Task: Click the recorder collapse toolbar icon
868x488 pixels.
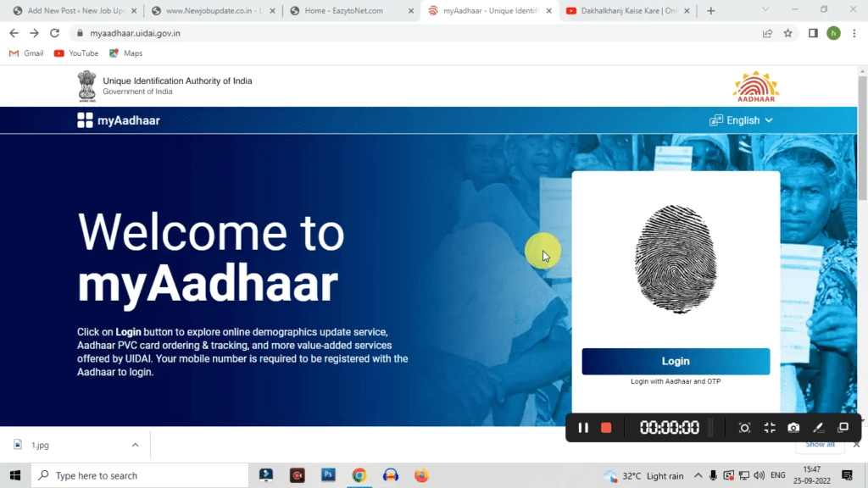Action: [770, 428]
